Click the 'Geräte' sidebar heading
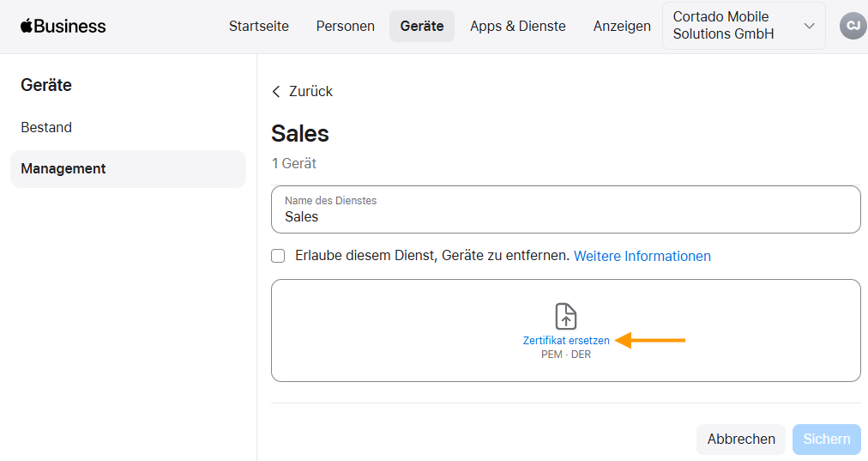 coord(46,85)
